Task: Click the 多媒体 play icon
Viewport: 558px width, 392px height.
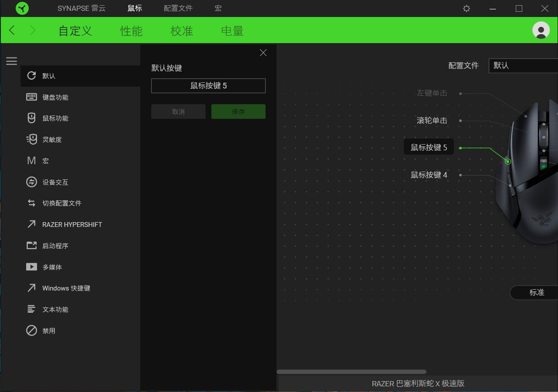Action: coord(31,267)
